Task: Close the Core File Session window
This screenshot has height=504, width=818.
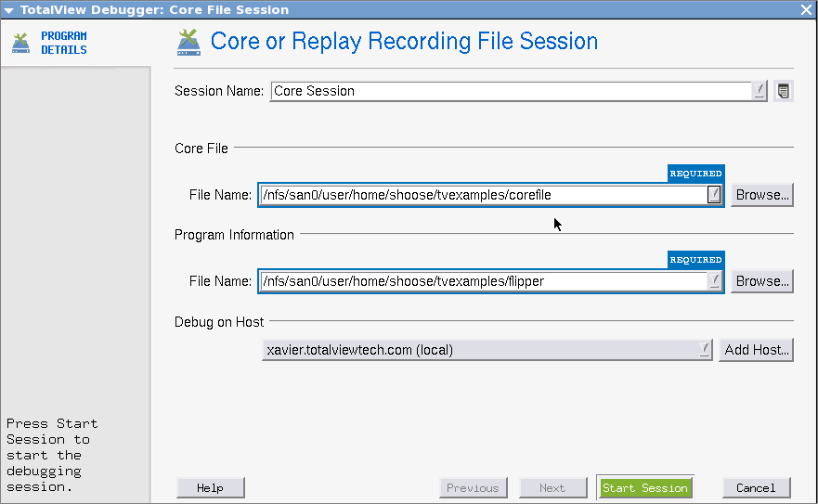Action: point(806,9)
